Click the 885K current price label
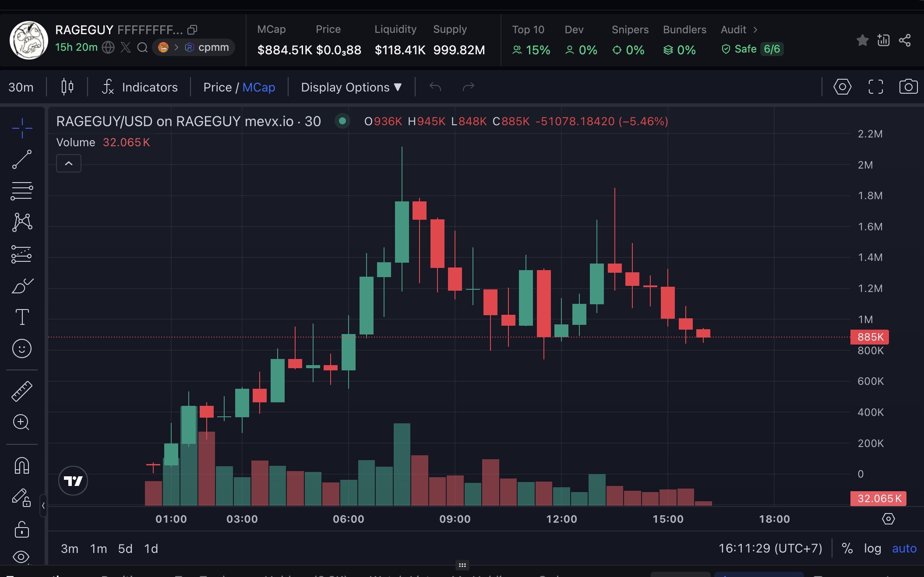This screenshot has width=924, height=577. (x=870, y=337)
